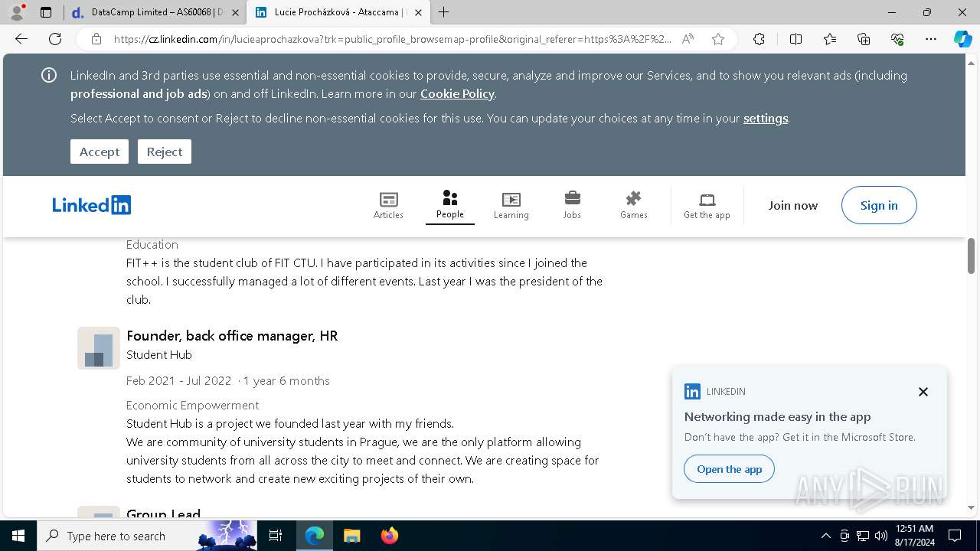
Task: Click the Get the app laptop icon
Action: tap(707, 205)
